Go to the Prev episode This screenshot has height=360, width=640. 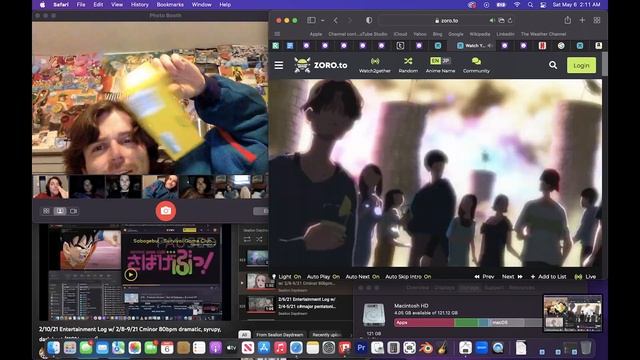coord(484,277)
